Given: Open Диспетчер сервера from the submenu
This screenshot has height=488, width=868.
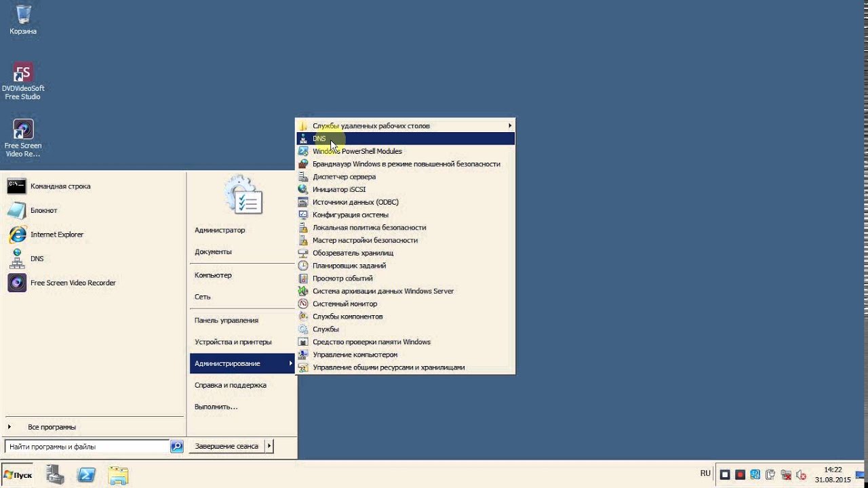Looking at the screenshot, I should (406, 177).
